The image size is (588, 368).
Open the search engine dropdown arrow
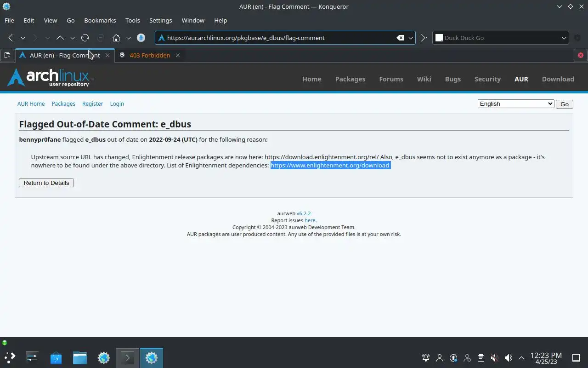point(564,38)
